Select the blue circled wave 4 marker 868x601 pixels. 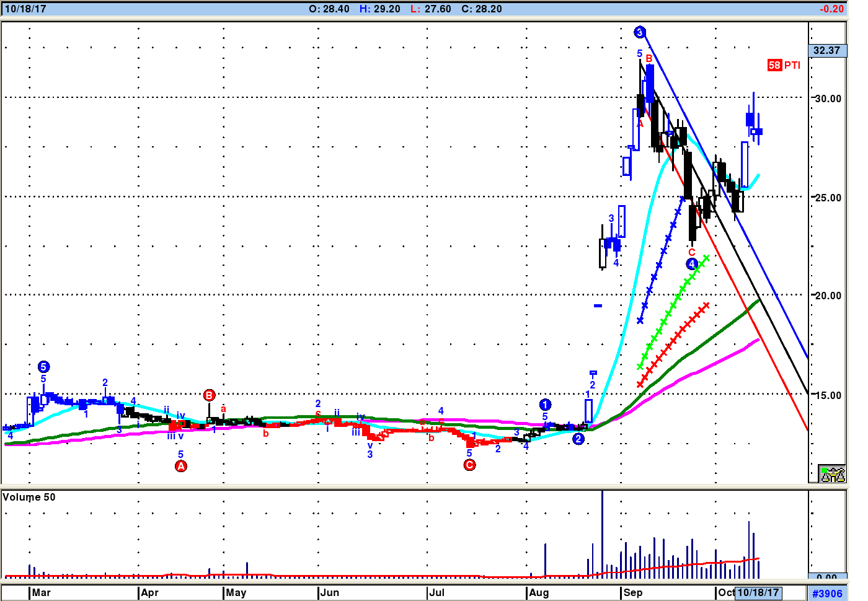click(692, 264)
